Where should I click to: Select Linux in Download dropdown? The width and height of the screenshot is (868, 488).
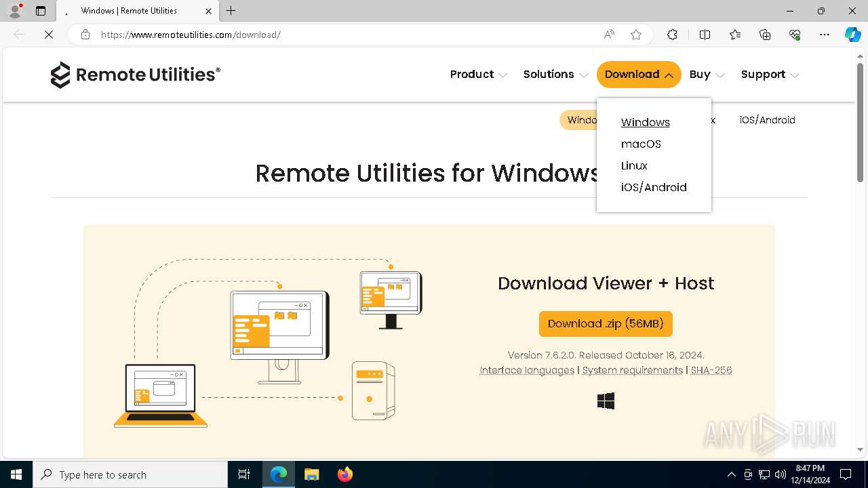[634, 165]
